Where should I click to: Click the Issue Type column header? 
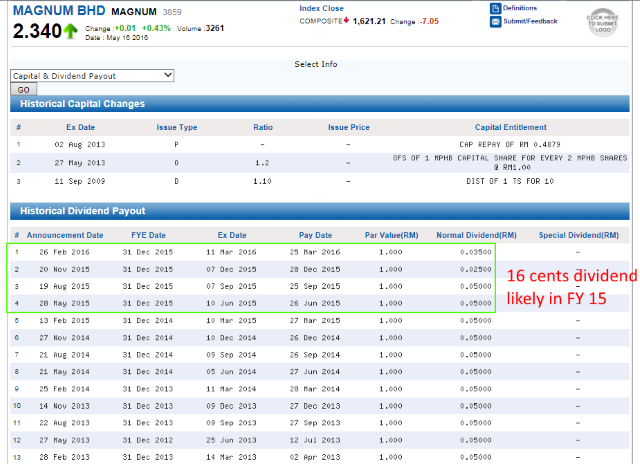tap(177, 127)
